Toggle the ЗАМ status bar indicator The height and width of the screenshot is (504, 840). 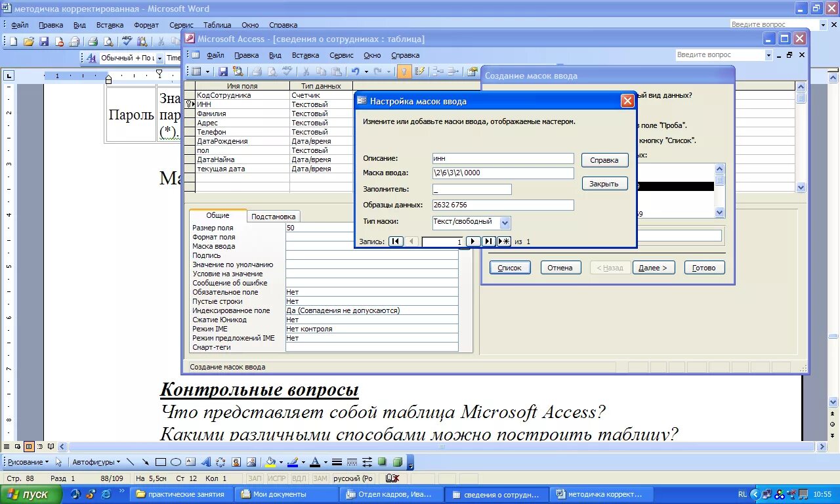tap(320, 478)
